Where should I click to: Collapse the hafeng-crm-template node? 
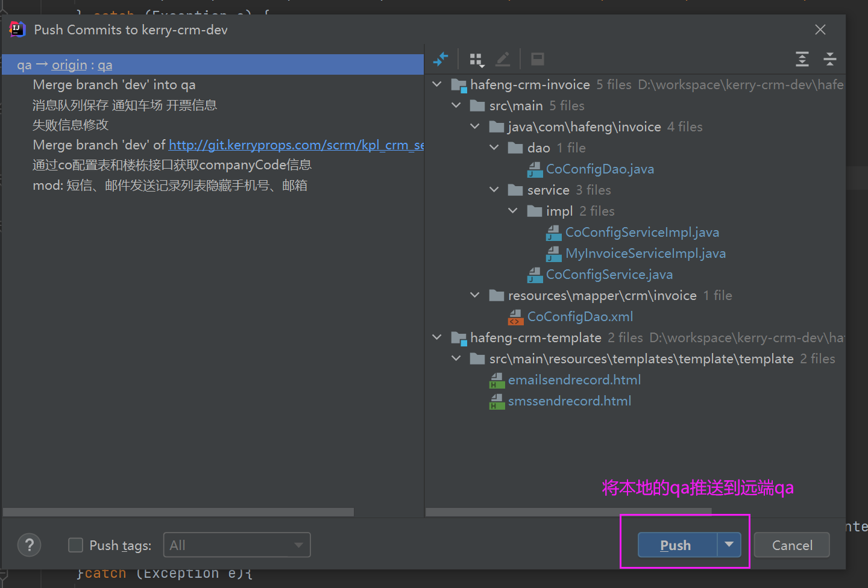(438, 337)
